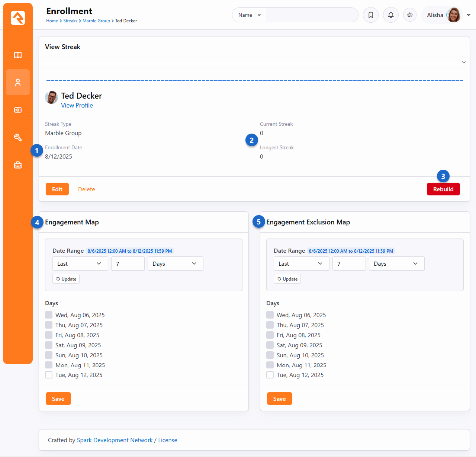This screenshot has width=476, height=457.
Task: Check Tue, Aug 12 in Engagement Exclusion Map
Action: (x=270, y=375)
